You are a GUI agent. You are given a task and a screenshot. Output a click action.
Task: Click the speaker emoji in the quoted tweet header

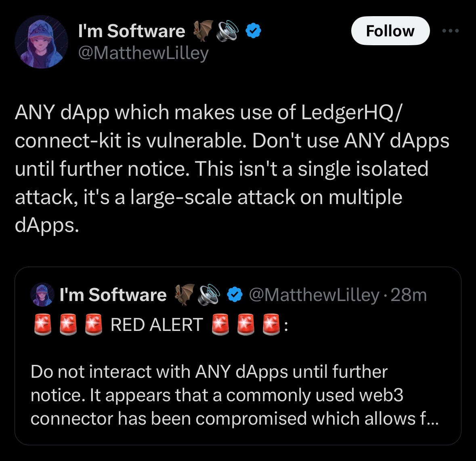tap(210, 295)
